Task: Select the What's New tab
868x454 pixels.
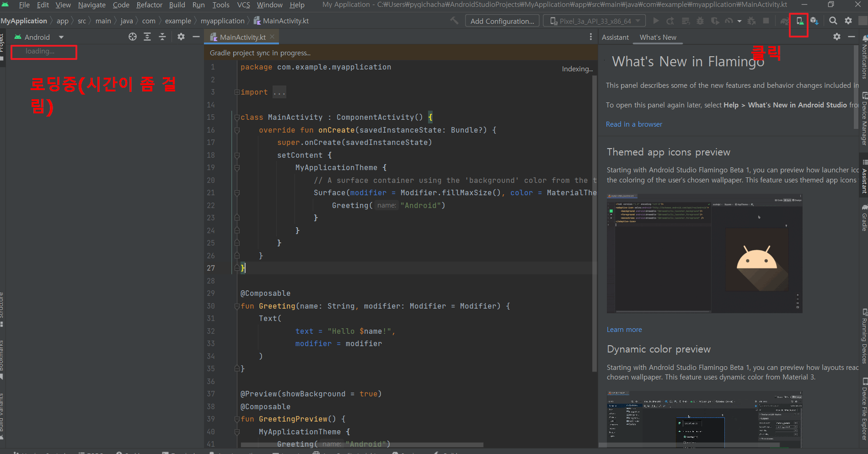Action: point(658,37)
